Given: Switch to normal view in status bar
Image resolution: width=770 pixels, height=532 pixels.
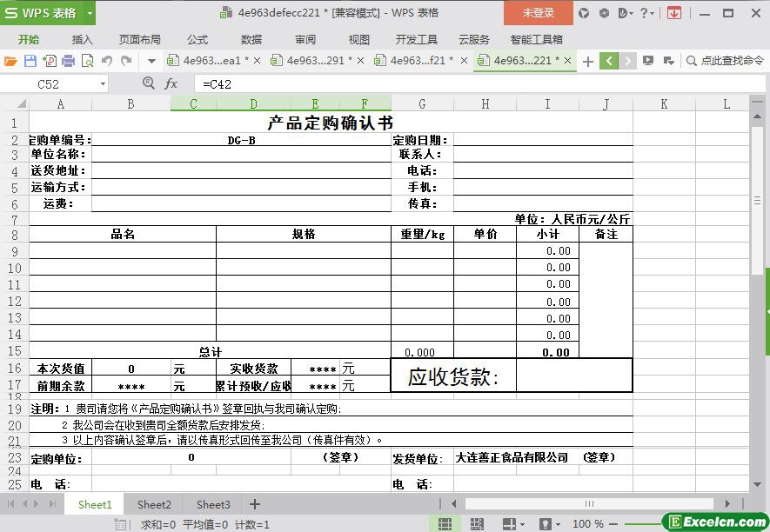Looking at the screenshot, I should [445, 524].
